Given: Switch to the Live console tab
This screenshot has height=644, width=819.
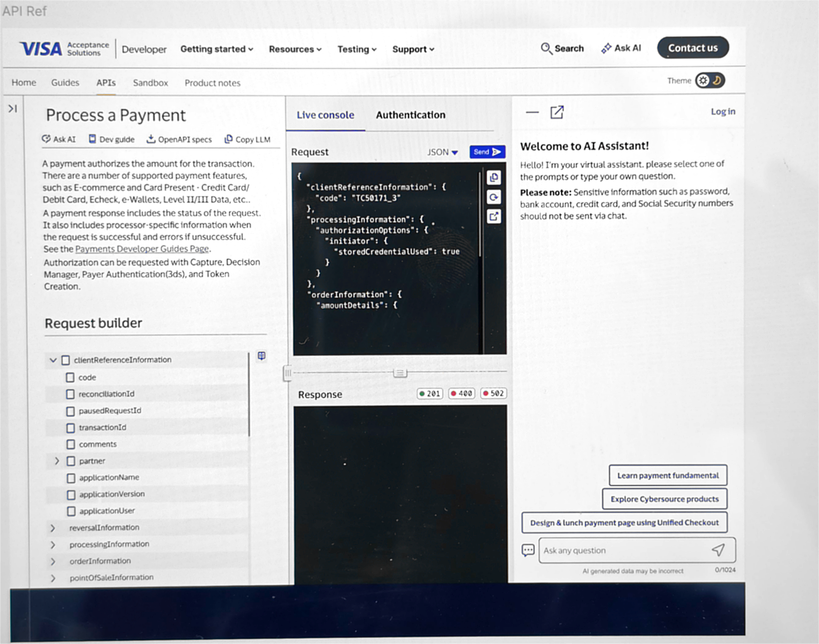Looking at the screenshot, I should point(325,115).
